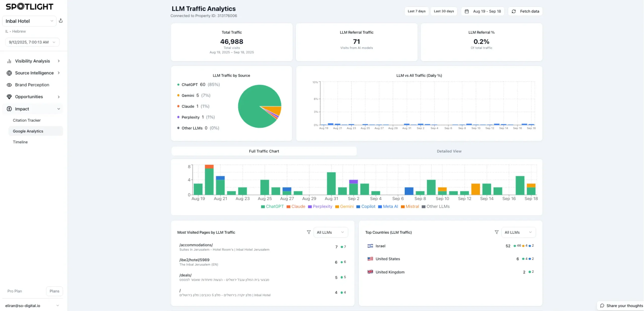Click the Claude legend color swatch
Image resolution: width=644 pixels, height=311 pixels.
click(x=289, y=207)
